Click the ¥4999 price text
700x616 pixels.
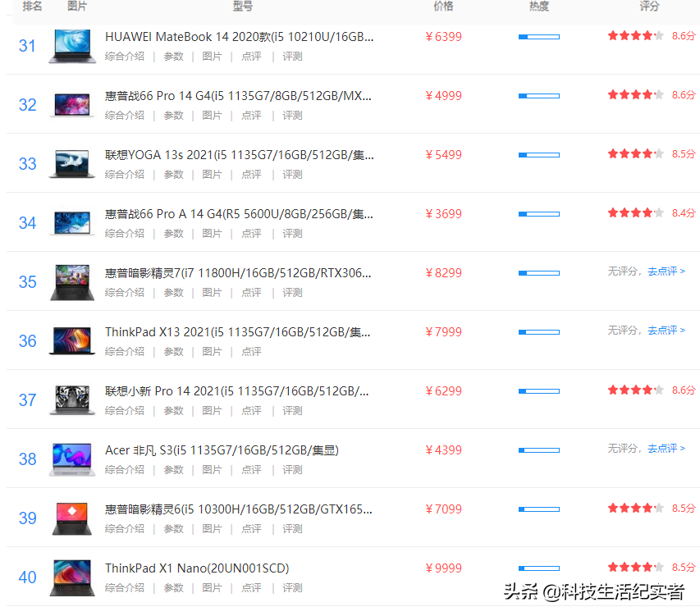click(443, 96)
